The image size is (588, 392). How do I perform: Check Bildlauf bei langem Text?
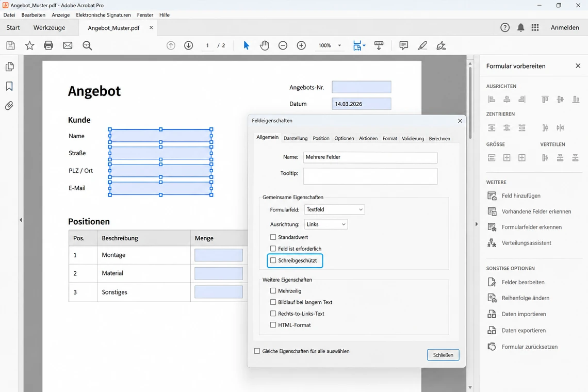tap(273, 302)
